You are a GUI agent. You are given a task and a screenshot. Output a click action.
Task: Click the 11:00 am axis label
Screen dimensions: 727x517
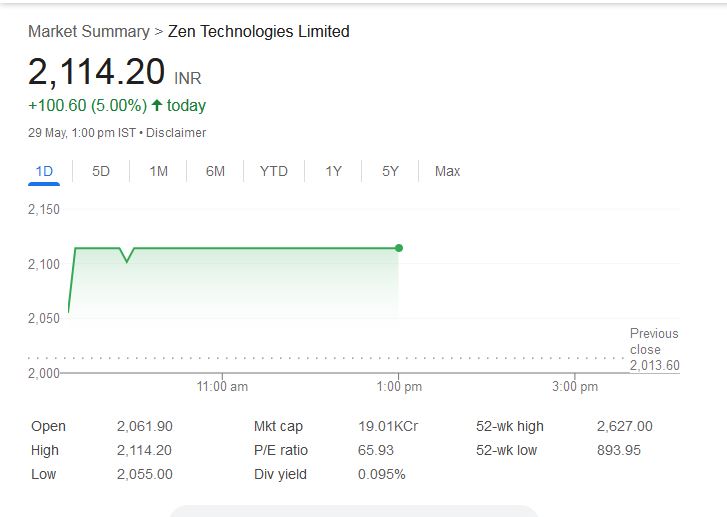(222, 386)
